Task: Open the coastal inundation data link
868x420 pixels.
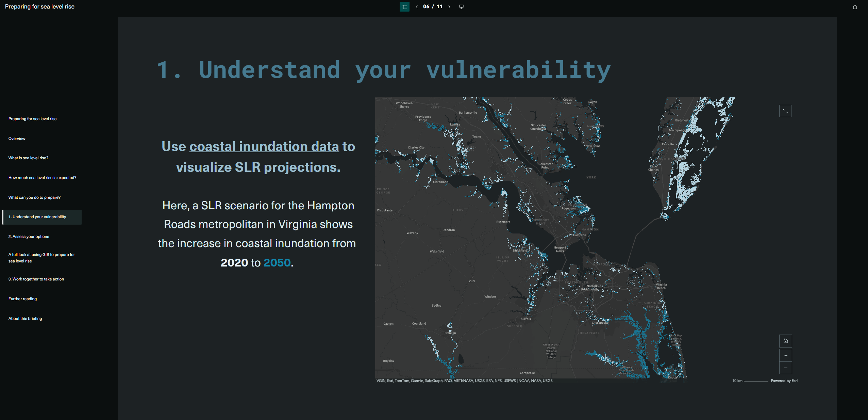Action: [x=264, y=147]
